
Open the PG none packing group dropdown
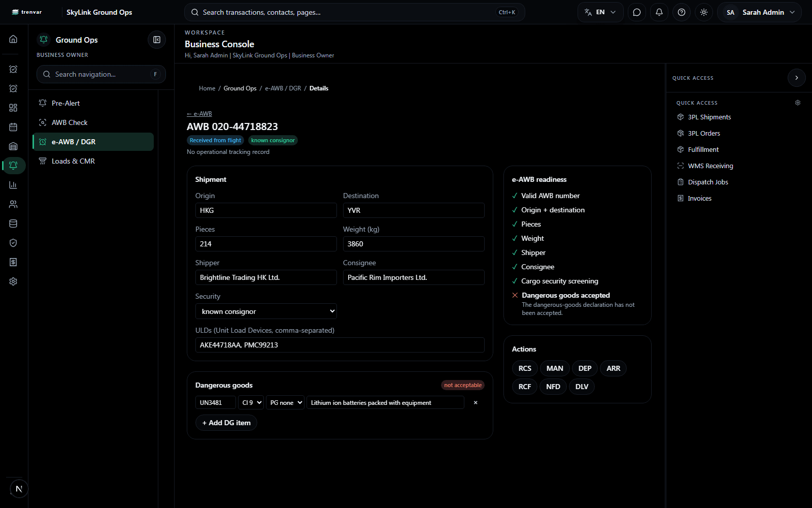pos(285,402)
